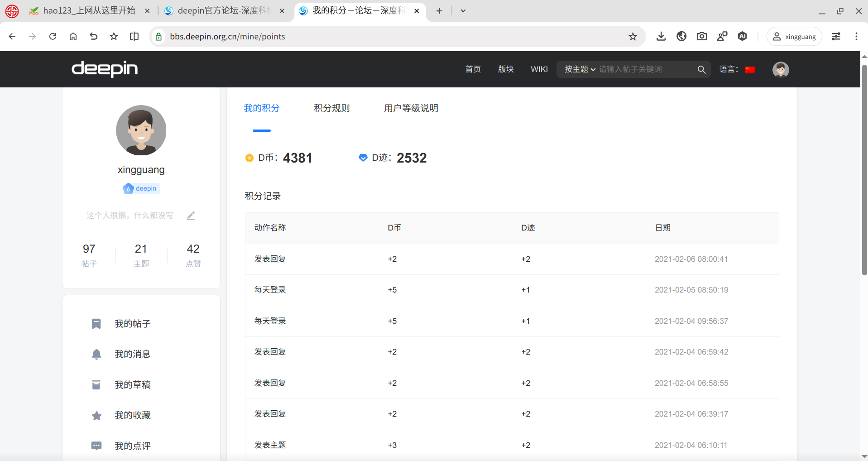Open 我的收藏 in the sidebar
The image size is (868, 461).
[133, 415]
